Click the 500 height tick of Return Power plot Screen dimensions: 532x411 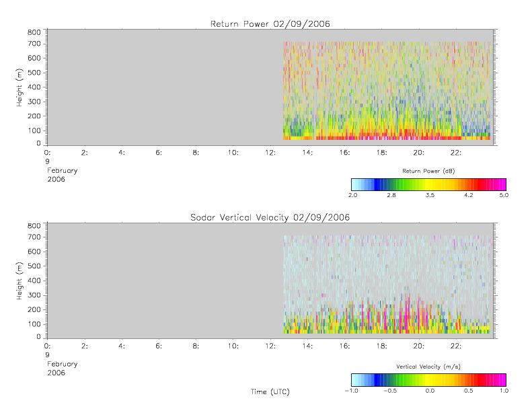(x=34, y=73)
